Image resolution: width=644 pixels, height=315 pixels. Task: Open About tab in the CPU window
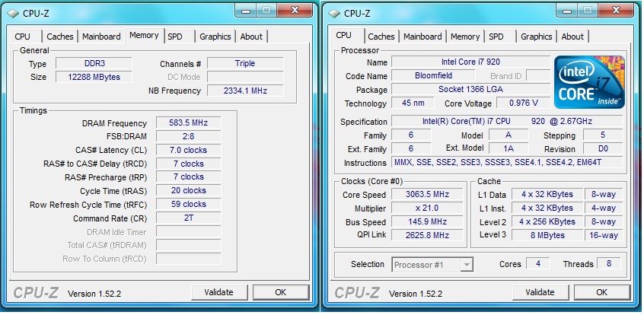572,37
